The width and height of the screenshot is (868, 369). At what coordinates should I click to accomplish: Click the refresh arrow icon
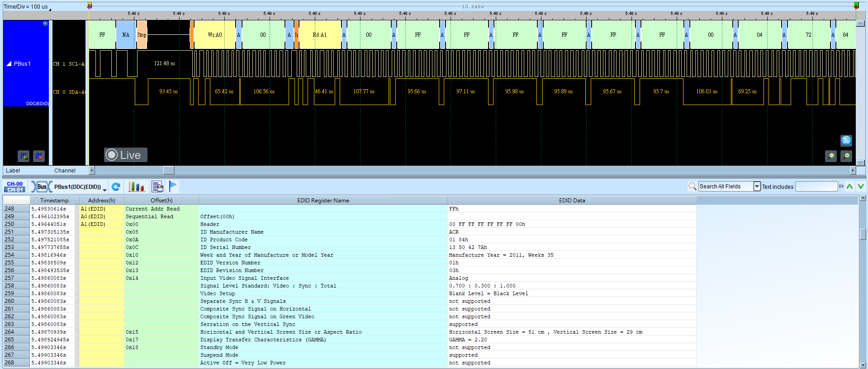coord(116,187)
